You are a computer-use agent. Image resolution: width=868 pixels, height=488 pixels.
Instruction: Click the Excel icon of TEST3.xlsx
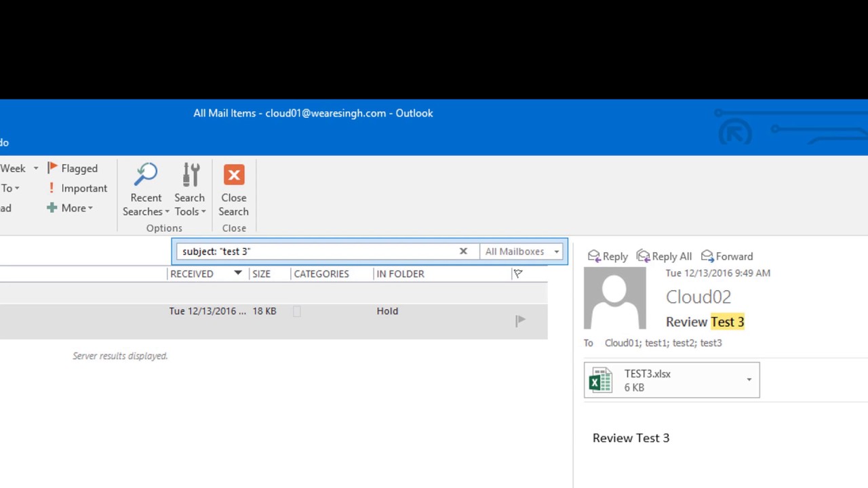(600, 380)
